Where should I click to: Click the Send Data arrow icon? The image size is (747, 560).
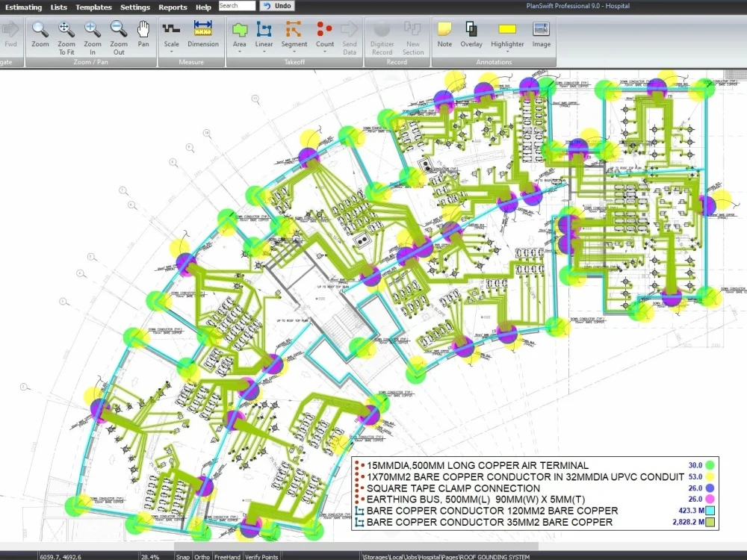tap(350, 30)
